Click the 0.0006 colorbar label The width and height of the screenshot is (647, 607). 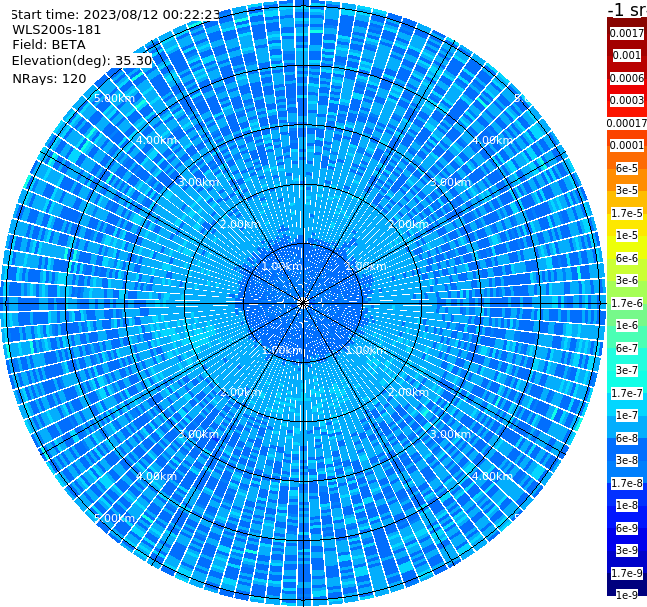627,78
